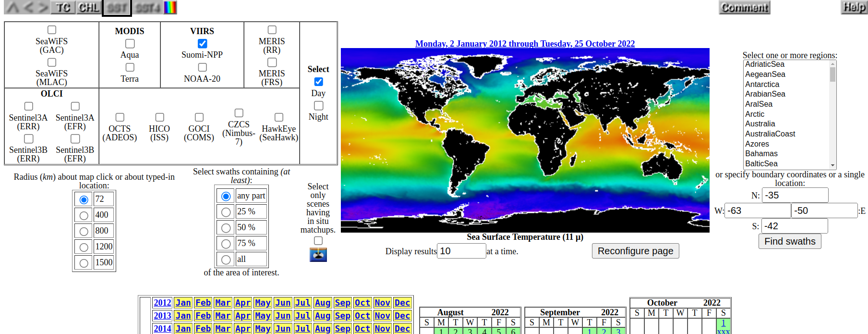Click the up arrow navigation icon

pyautogui.click(x=13, y=8)
